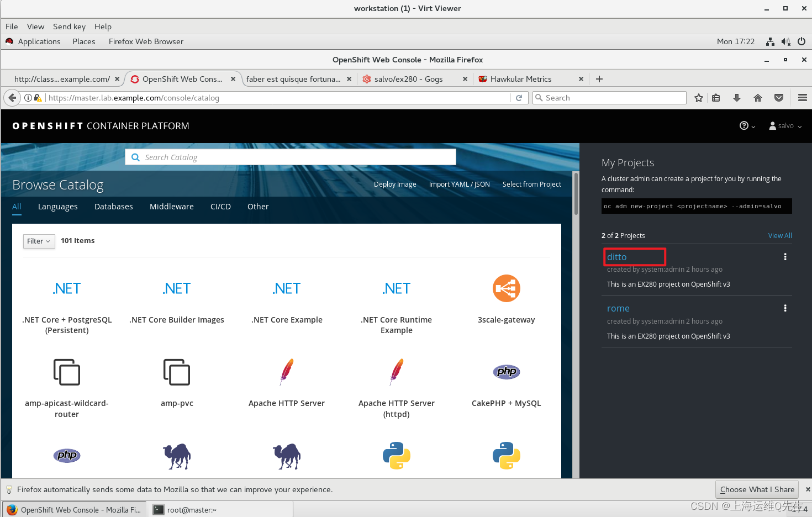Viewport: 812px width, 517px height.
Task: Open the help question-mark dropdown
Action: click(x=747, y=126)
